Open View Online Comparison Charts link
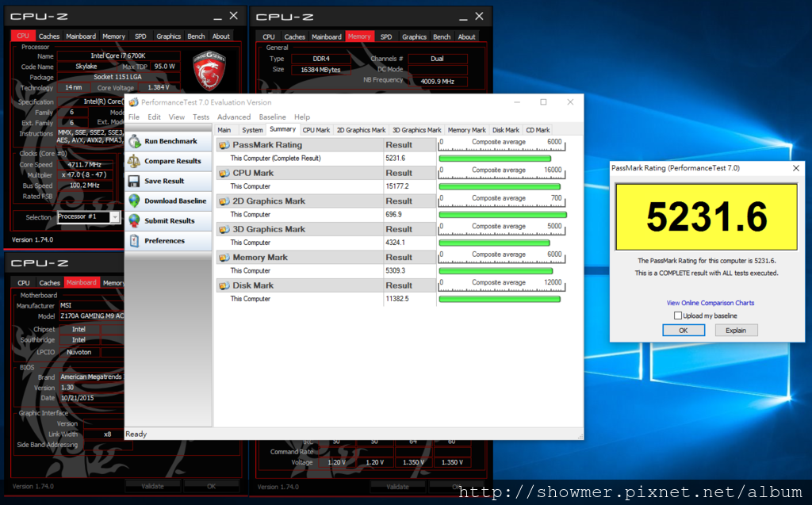Image resolution: width=812 pixels, height=505 pixels. click(710, 303)
